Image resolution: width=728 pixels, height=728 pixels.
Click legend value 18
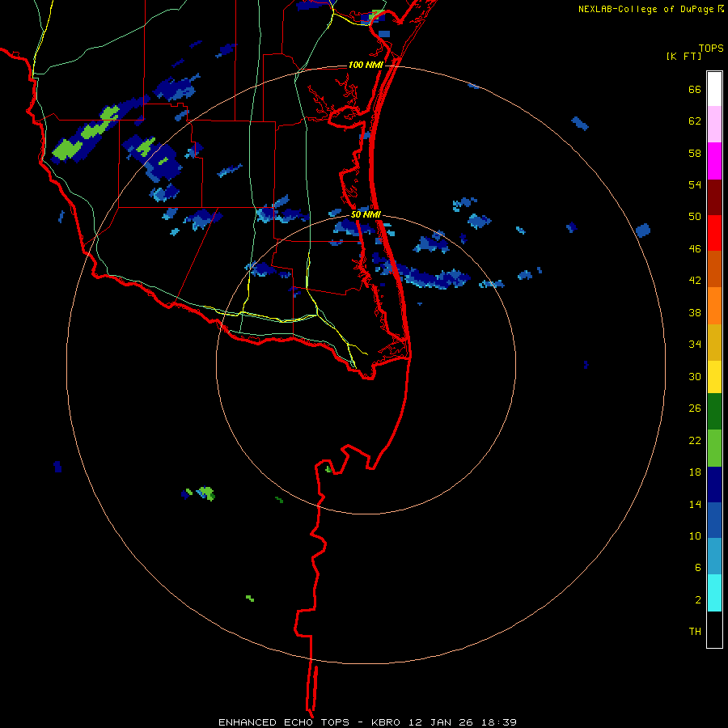click(x=695, y=472)
